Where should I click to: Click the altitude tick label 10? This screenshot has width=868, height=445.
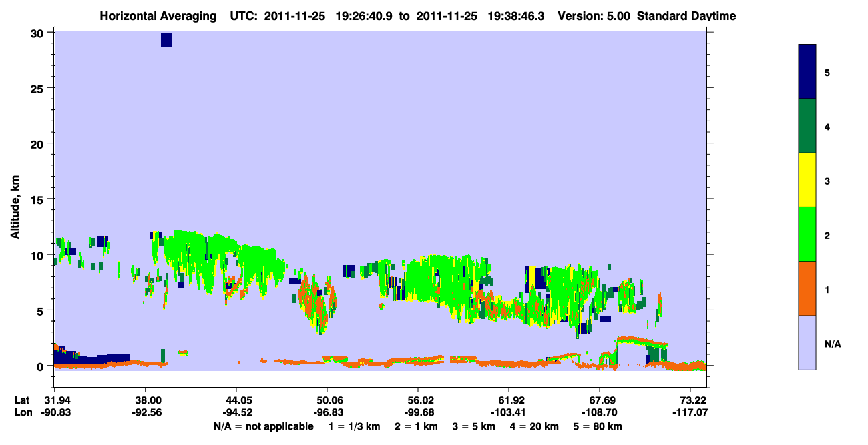[38, 255]
